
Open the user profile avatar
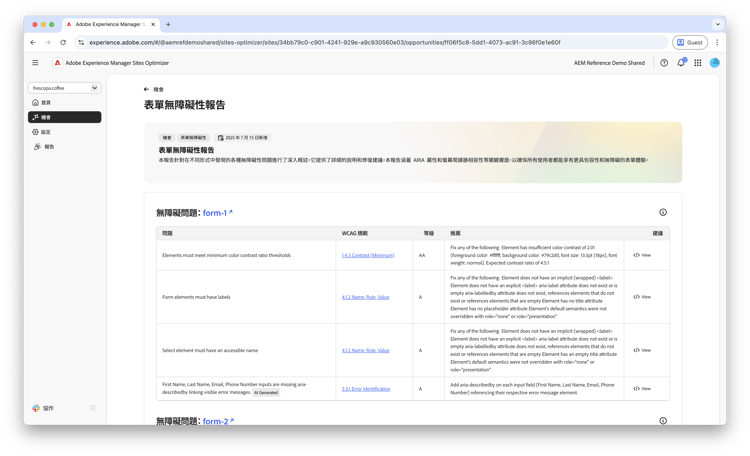(715, 63)
